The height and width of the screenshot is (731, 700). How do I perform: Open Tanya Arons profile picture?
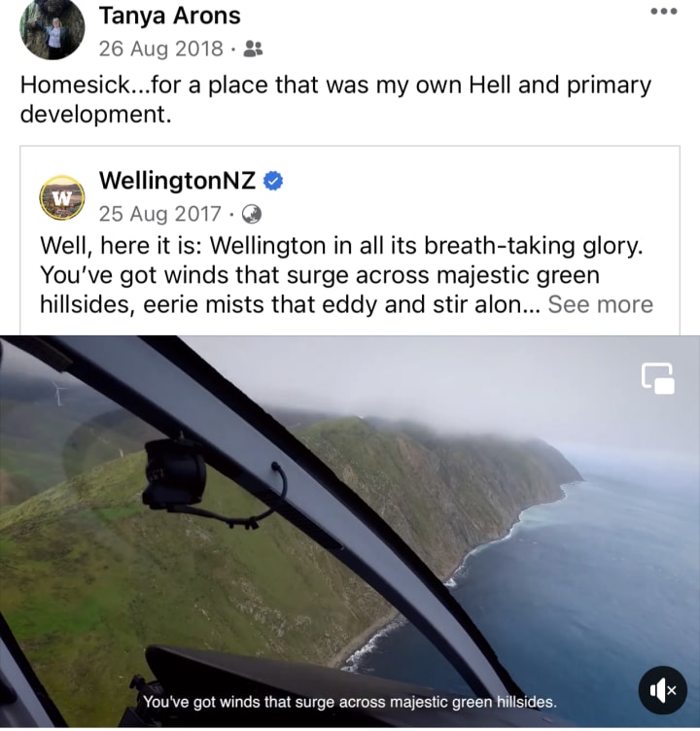coord(52,29)
